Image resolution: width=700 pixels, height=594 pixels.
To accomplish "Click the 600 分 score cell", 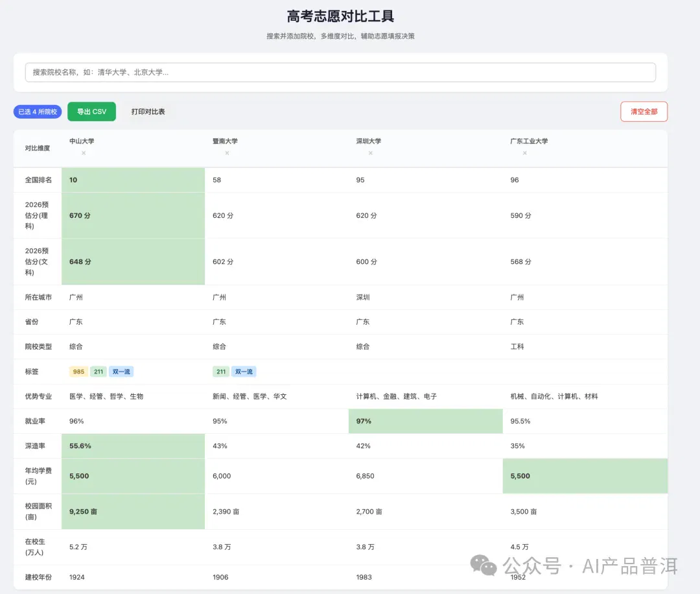I will [x=425, y=262].
